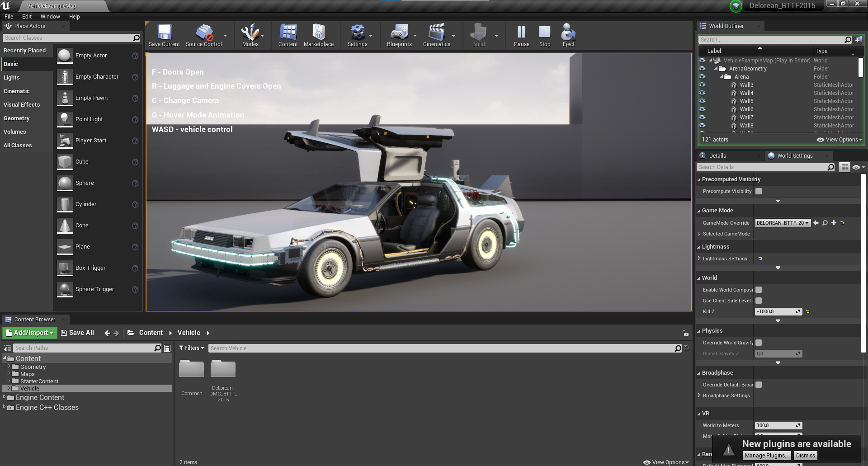Open GameMode Override dropdown
This screenshot has height=466, width=868.
point(783,223)
